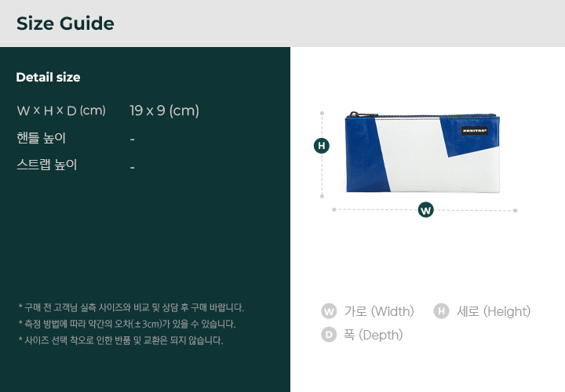Image resolution: width=565 pixels, height=392 pixels.
Task: Select the "Detail size" heading
Action: pos(48,78)
